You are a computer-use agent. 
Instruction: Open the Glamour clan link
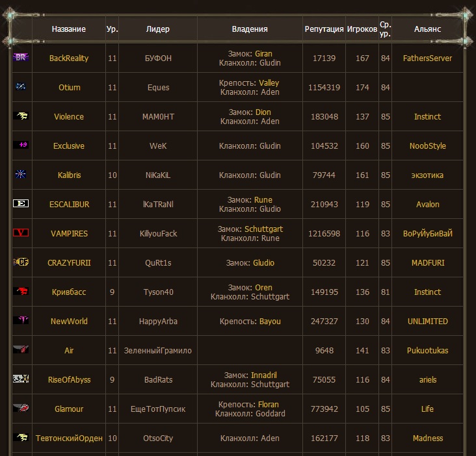[69, 409]
